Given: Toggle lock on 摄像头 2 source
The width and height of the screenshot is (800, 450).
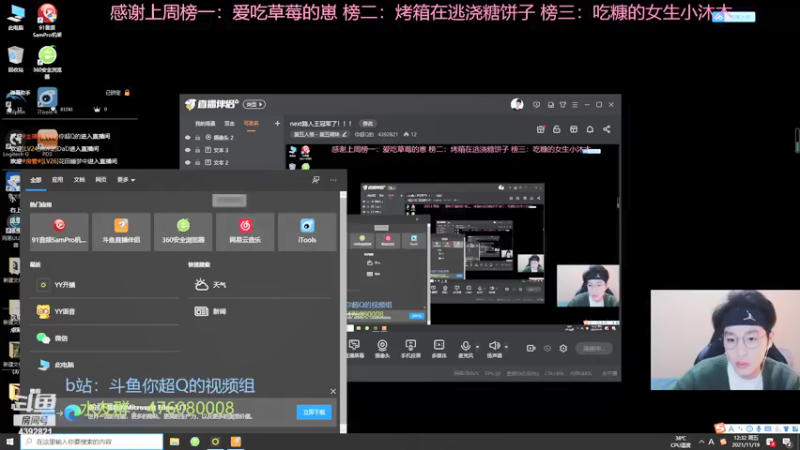Looking at the screenshot, I should (x=197, y=138).
